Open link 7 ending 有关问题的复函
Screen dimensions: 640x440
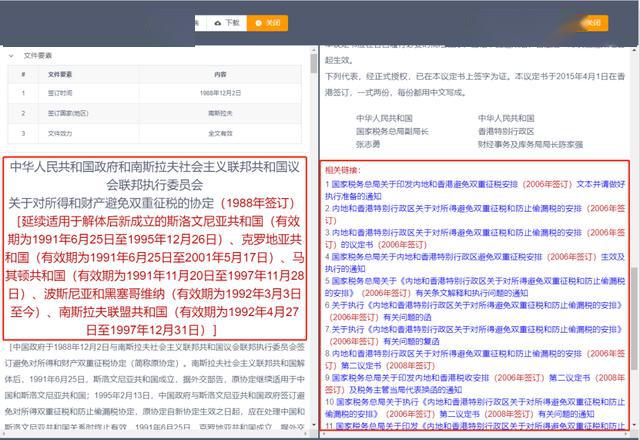tap(475, 335)
